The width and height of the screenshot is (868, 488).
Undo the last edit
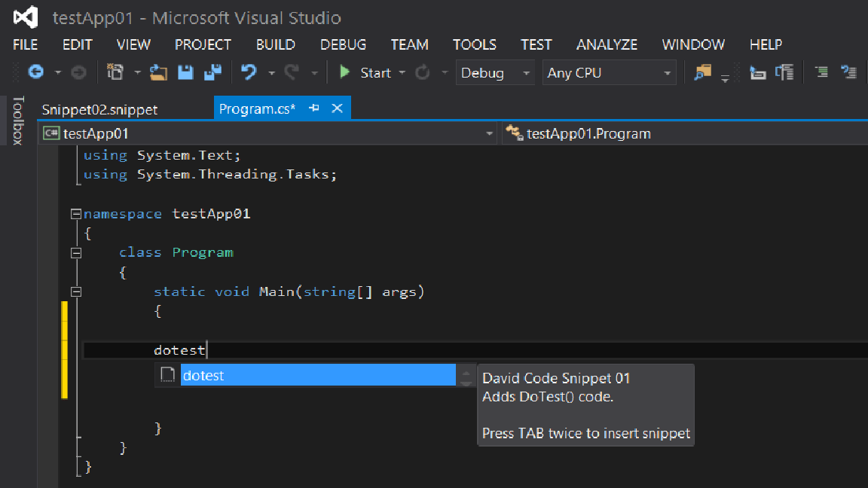[x=249, y=72]
